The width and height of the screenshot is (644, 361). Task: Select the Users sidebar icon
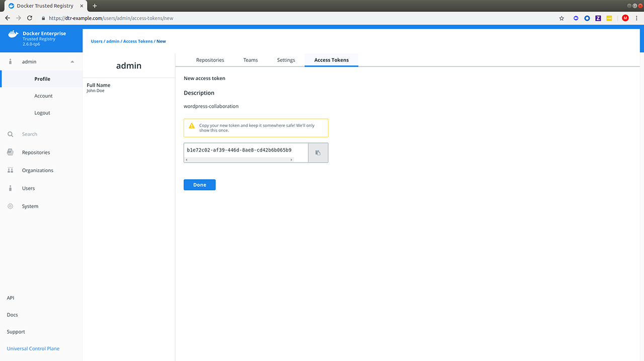[x=10, y=188]
